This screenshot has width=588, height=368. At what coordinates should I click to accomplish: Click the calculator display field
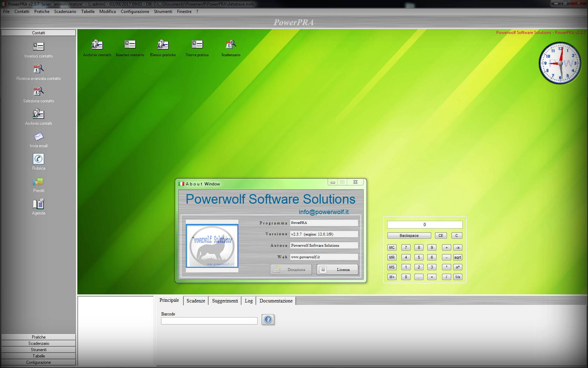[x=425, y=225]
